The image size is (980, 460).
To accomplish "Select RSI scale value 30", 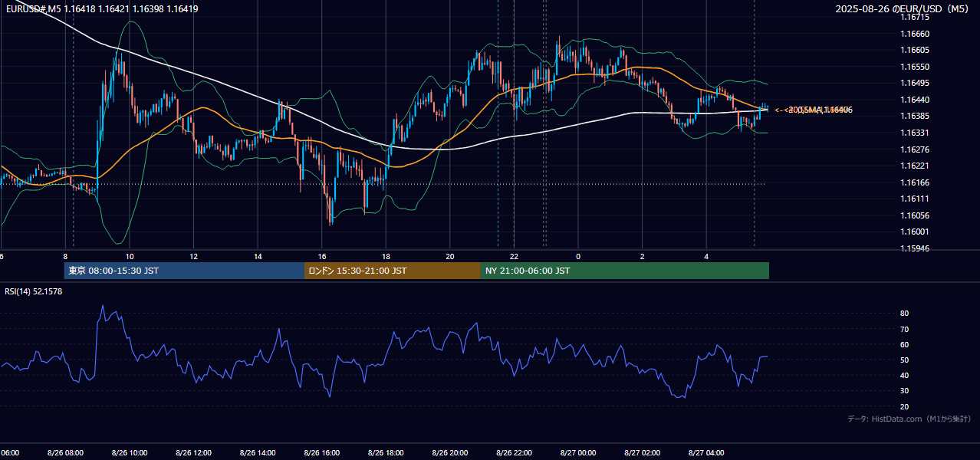I will [904, 391].
